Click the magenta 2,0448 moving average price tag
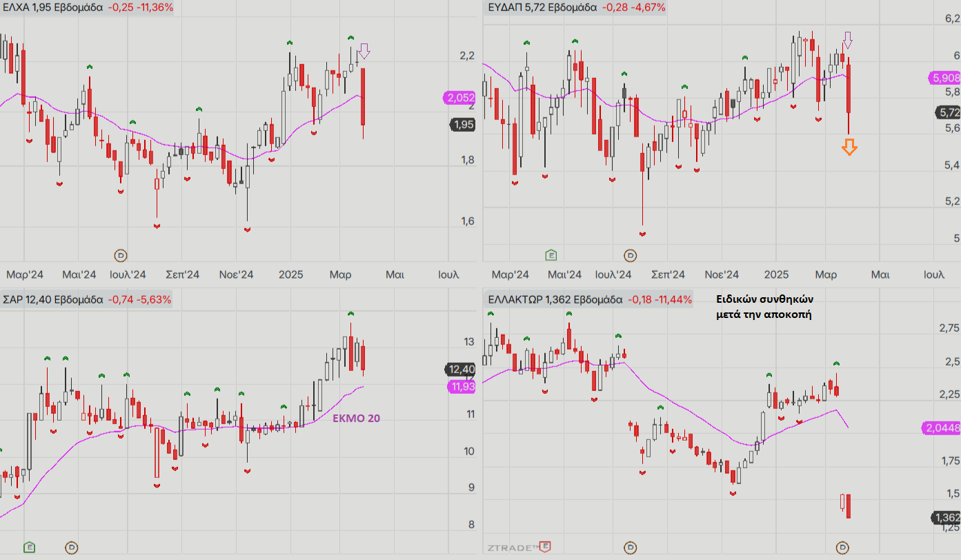 (x=941, y=428)
